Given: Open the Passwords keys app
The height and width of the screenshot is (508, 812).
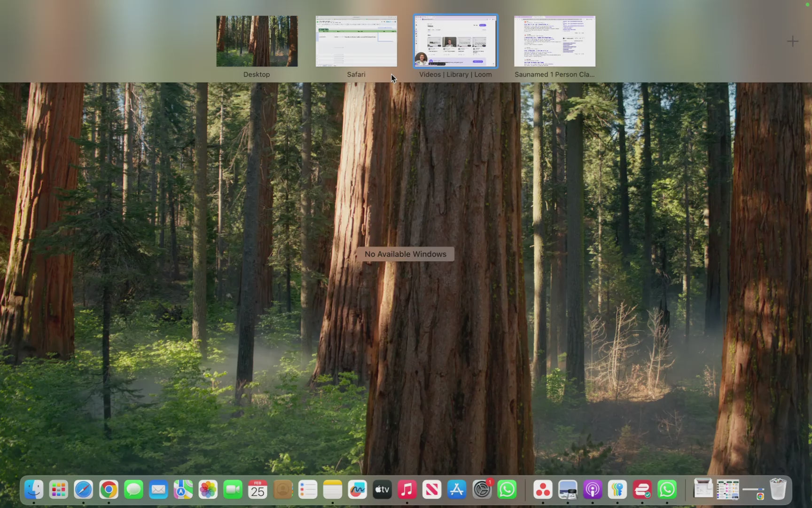Looking at the screenshot, I should coord(617,490).
